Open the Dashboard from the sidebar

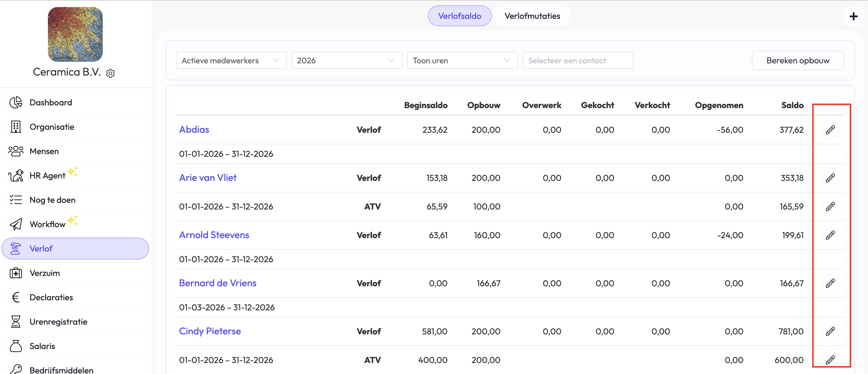[x=51, y=102]
